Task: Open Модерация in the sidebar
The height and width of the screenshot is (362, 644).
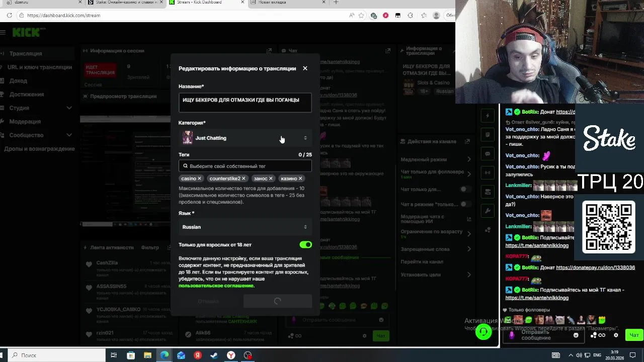Action: [25, 121]
